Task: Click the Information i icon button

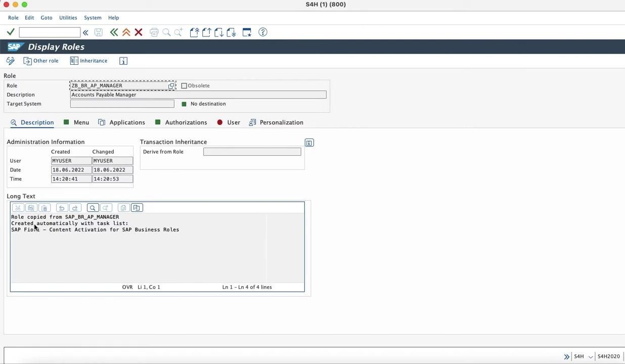Action: point(123,61)
